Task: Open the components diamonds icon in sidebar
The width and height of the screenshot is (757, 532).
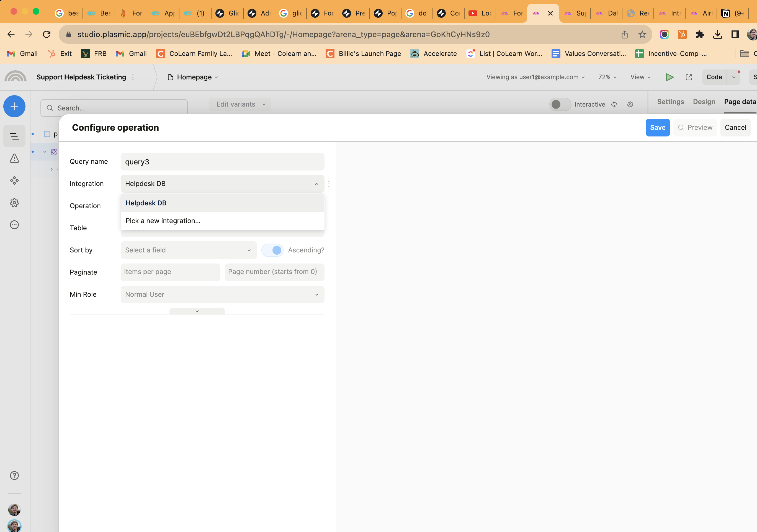Action: 14,180
